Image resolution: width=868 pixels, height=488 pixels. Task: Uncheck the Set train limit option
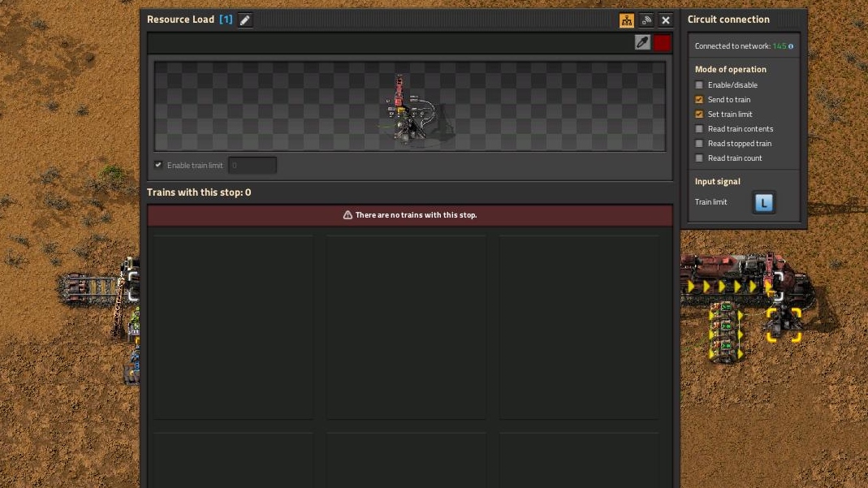[699, 114]
